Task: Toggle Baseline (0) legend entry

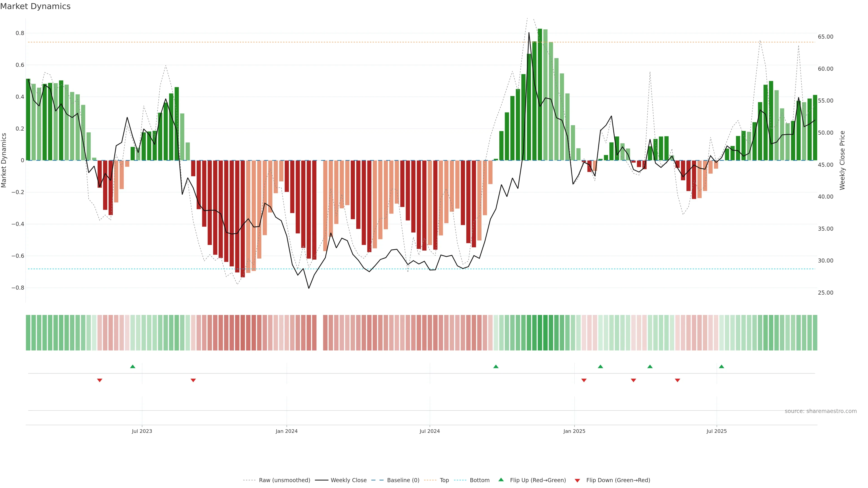Action: pyautogui.click(x=403, y=480)
